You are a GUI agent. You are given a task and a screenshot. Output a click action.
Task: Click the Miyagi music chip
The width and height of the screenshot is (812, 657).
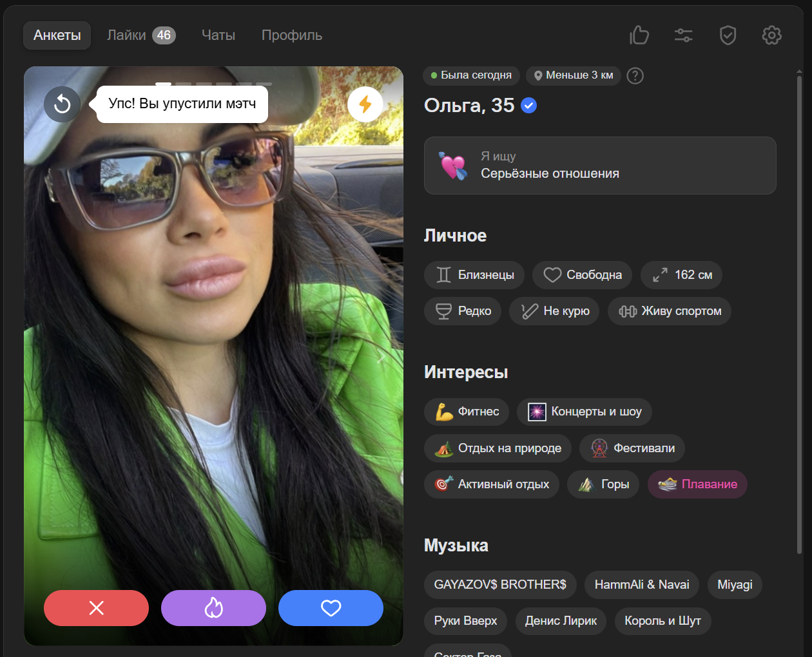735,585
